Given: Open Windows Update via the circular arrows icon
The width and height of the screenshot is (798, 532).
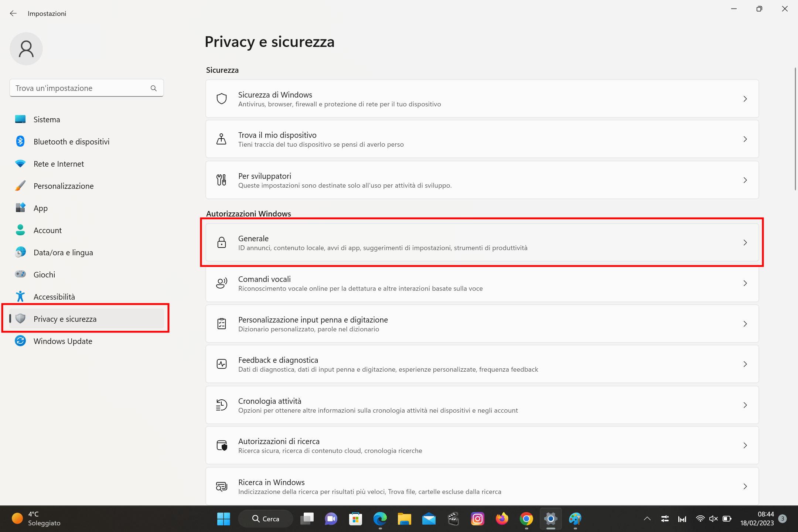Looking at the screenshot, I should 20,341.
